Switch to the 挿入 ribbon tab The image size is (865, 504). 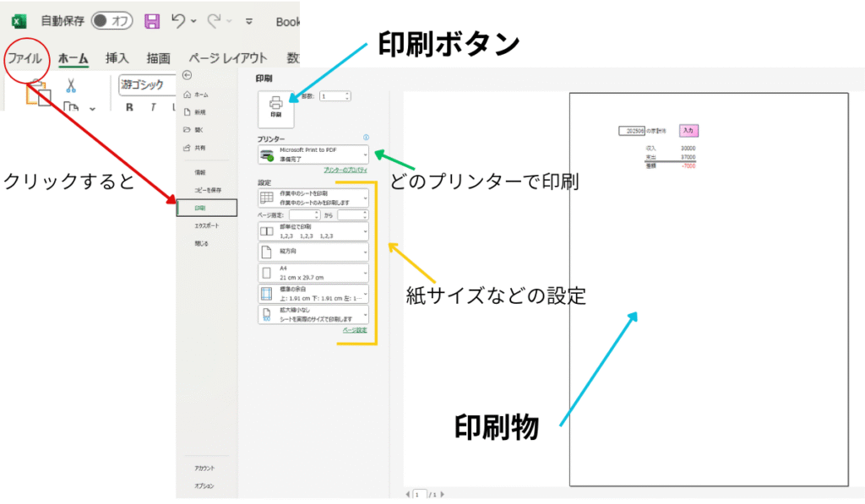117,58
